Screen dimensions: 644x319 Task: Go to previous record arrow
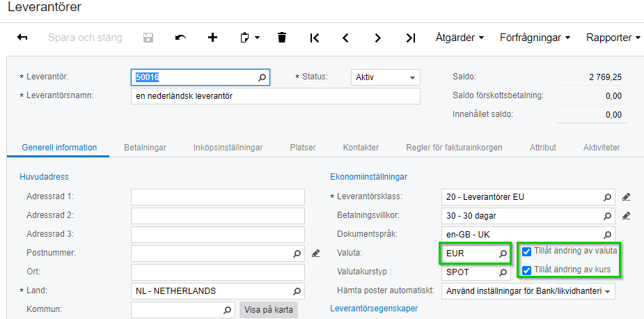(345, 38)
